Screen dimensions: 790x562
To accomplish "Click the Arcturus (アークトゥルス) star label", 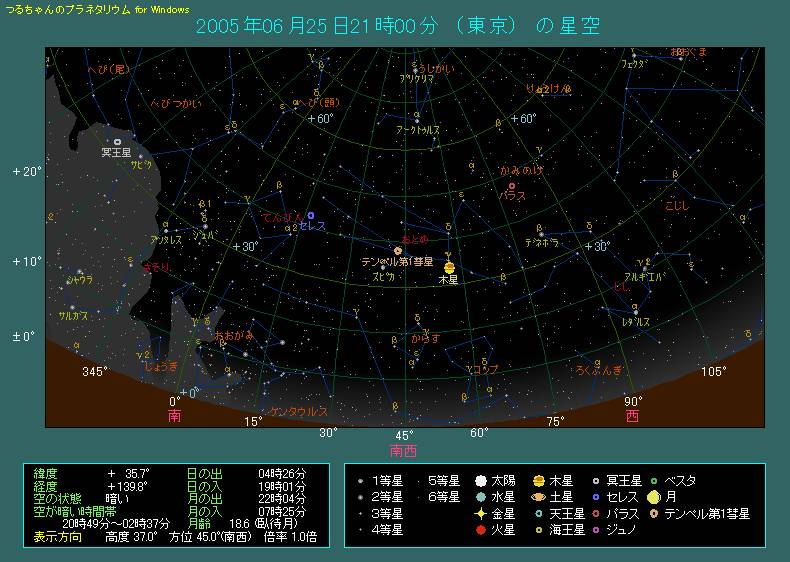I will pos(418,130).
